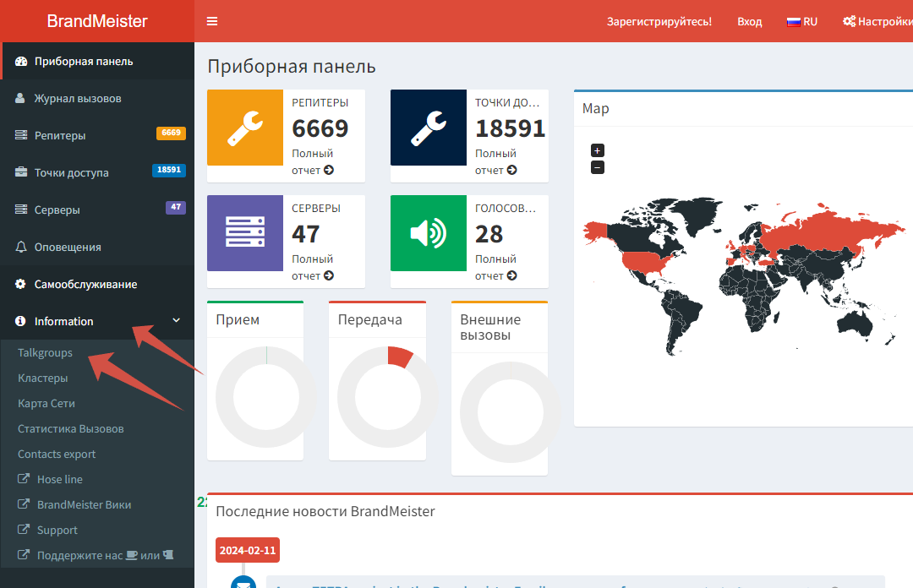The width and height of the screenshot is (913, 588).
Task: Open Репитеры in sidebar
Action: click(x=97, y=136)
